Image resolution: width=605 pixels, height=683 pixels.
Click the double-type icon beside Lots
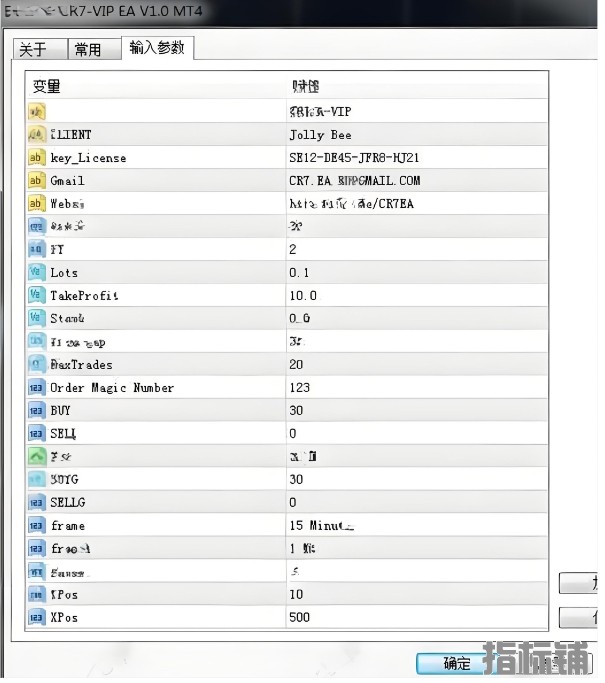pyautogui.click(x=36, y=273)
